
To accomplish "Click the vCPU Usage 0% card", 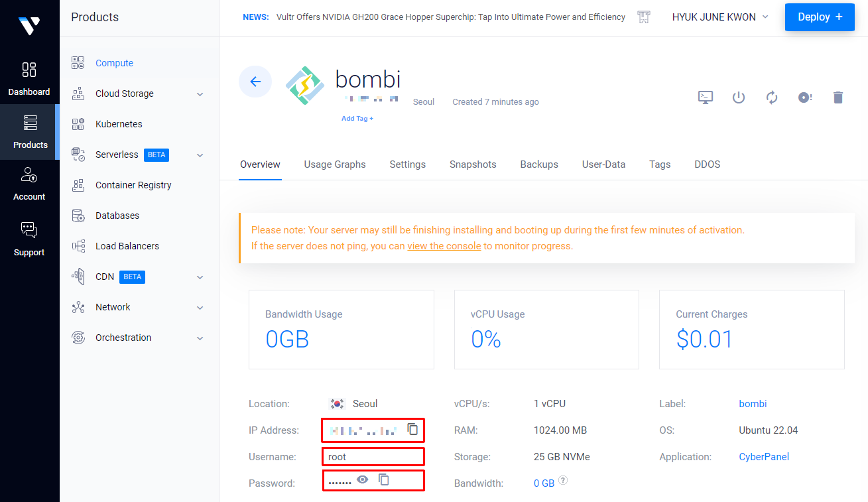I will pos(546,330).
